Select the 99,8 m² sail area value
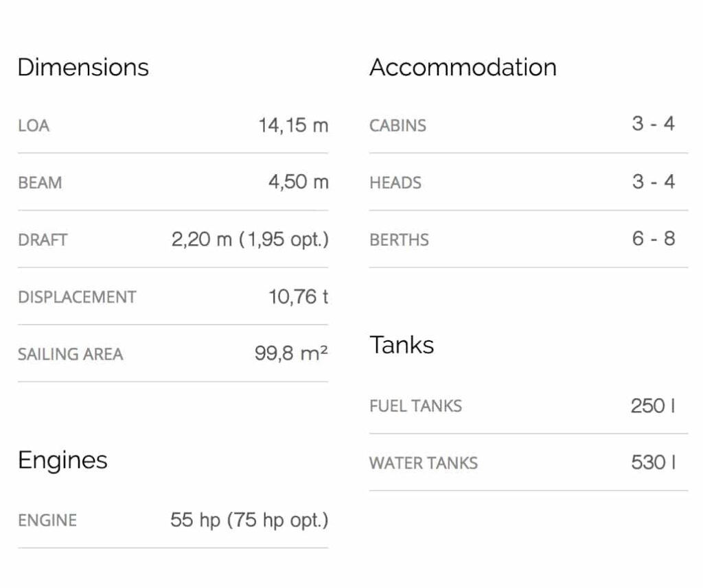 tap(291, 354)
